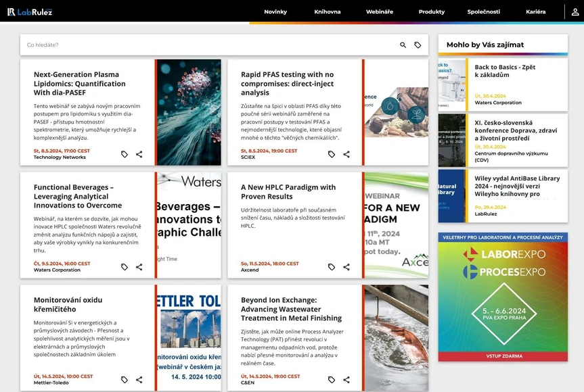Image resolution: width=584 pixels, height=392 pixels.
Task: Click 'Axcend' organizer text
Action: (250, 270)
